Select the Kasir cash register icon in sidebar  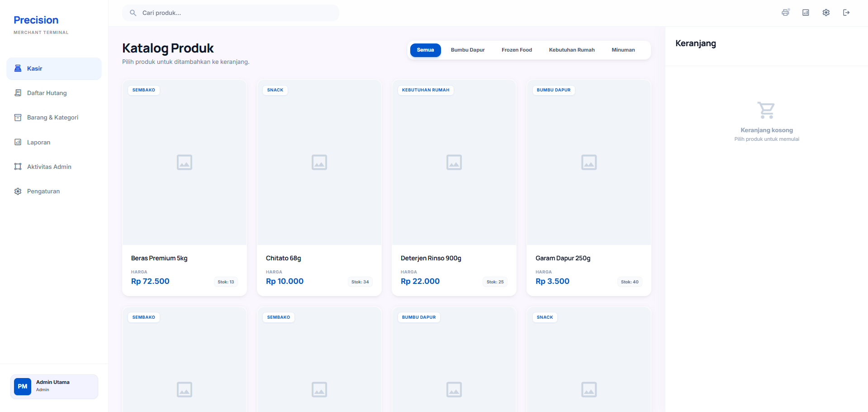[18, 68]
